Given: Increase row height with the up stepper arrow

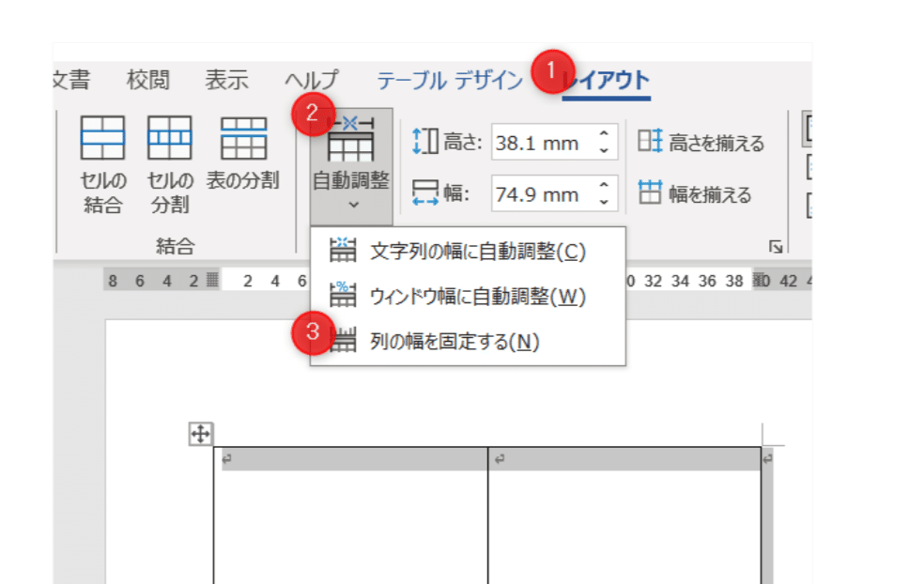Looking at the screenshot, I should pos(604,133).
